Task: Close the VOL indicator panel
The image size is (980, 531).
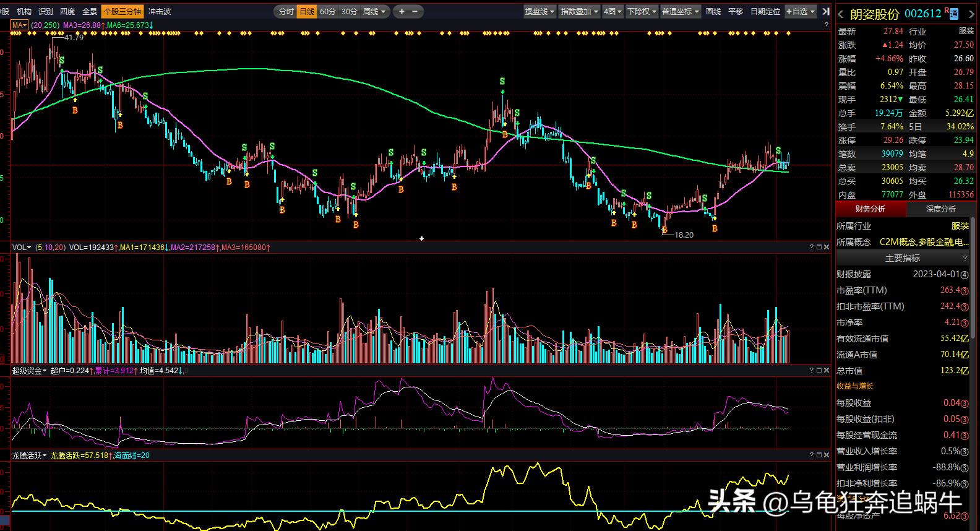Action: click(827, 247)
